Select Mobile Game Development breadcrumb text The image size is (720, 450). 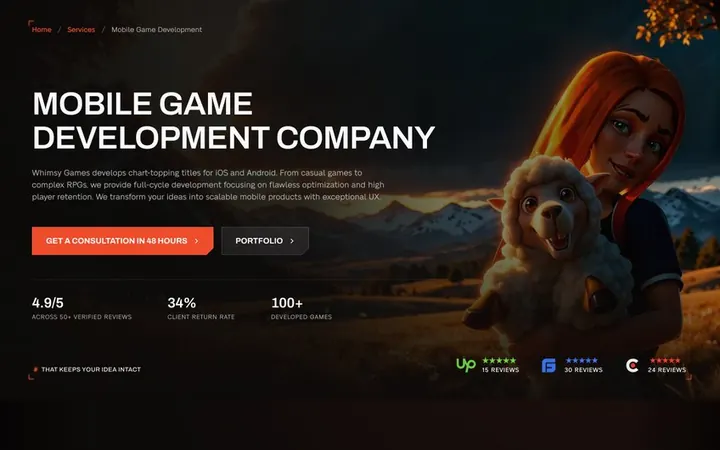pos(157,29)
